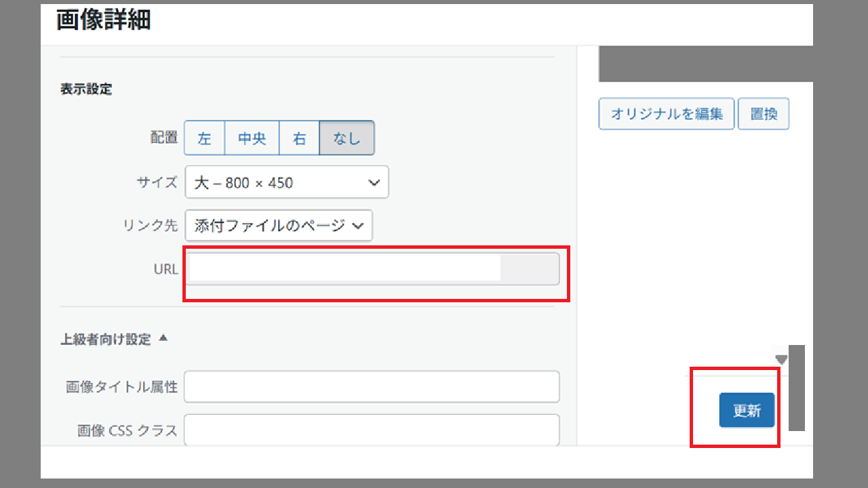The image size is (868, 488).
Task: Select なし alignment option
Action: (x=347, y=138)
